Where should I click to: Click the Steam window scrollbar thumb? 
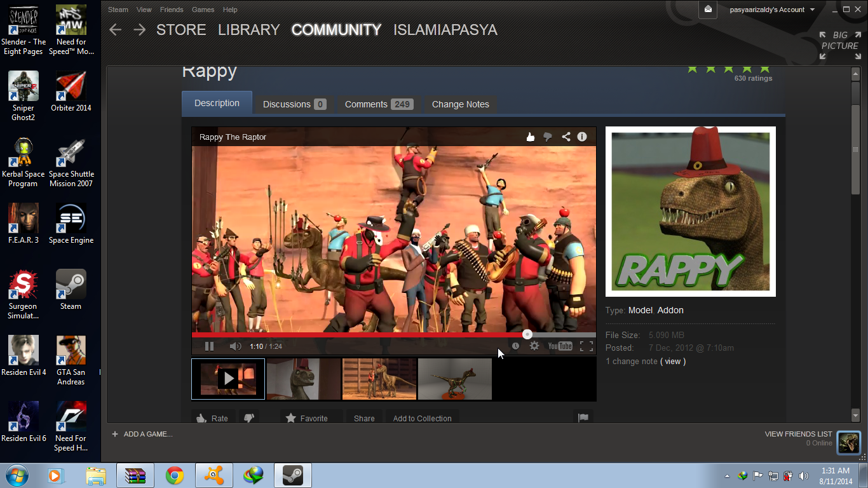pos(855,149)
